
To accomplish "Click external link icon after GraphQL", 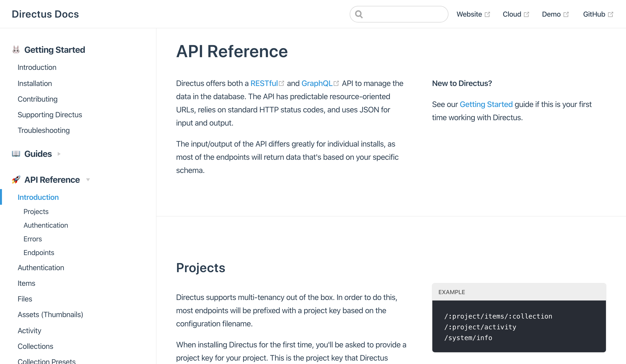I will pos(336,83).
